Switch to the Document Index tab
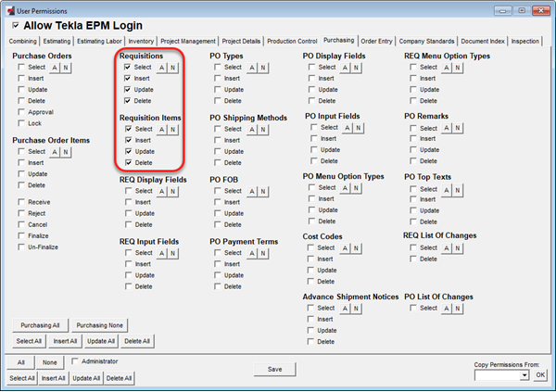 click(483, 41)
